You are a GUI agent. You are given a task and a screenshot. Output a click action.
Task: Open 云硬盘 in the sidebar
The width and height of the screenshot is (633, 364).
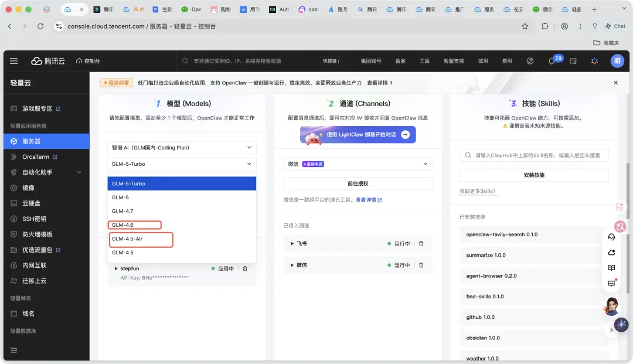31,203
